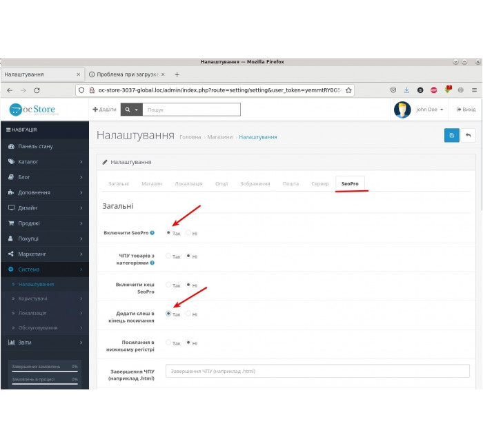Click the Pocket save icon in toolbar
Viewport: 483px width, 448px height.
(x=393, y=90)
